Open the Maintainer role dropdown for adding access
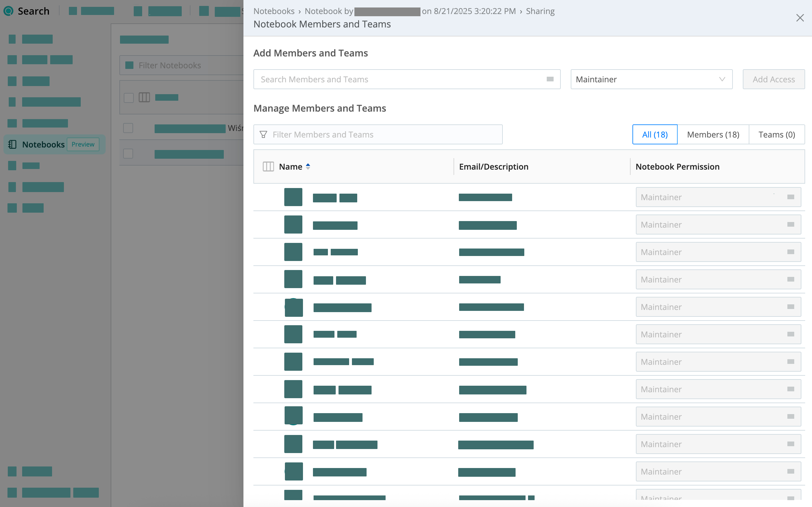812x507 pixels. 651,79
